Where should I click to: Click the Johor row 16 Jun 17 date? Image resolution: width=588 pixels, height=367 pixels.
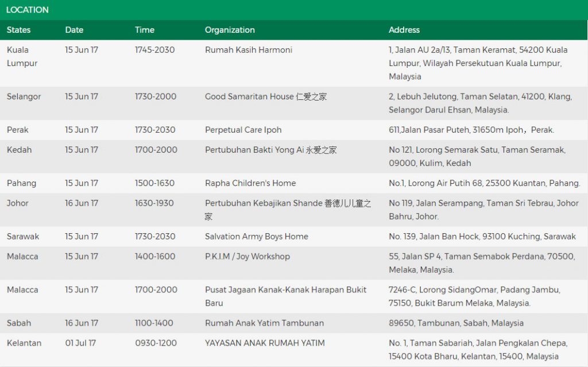pyautogui.click(x=82, y=203)
